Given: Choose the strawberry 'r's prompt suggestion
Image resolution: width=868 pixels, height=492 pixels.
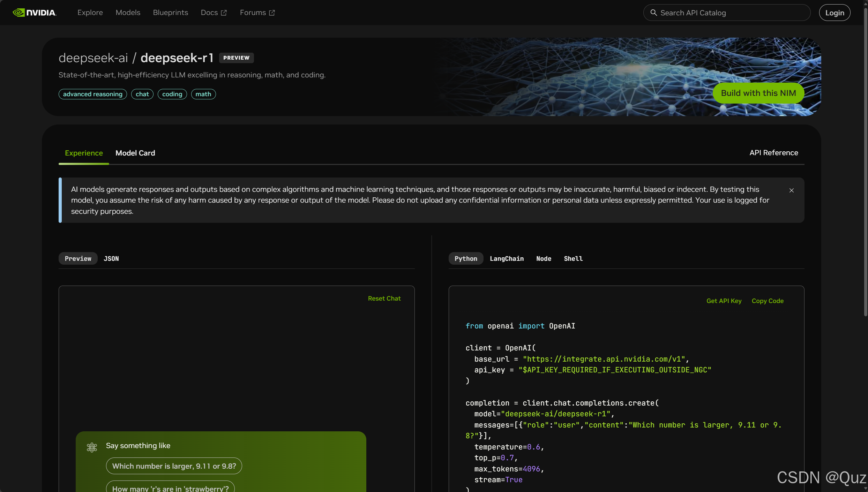Looking at the screenshot, I should tap(170, 487).
